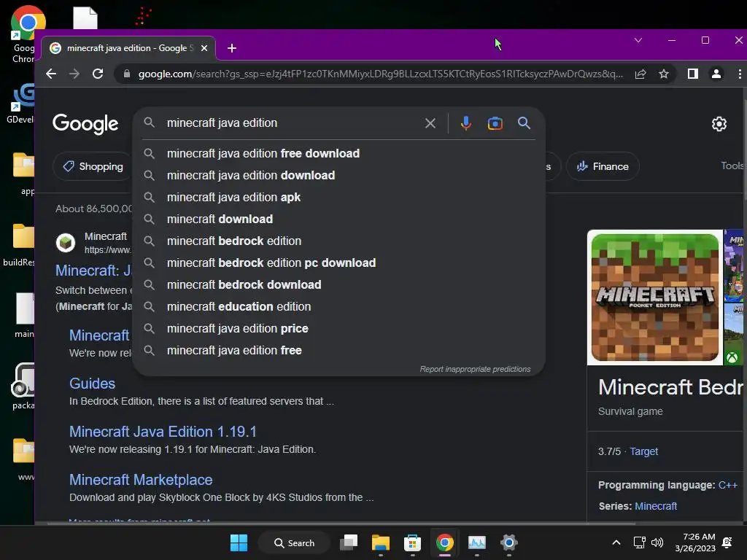Click the Minecraft site favicon in results
Viewport: 747px width, 560px height.
click(x=66, y=243)
